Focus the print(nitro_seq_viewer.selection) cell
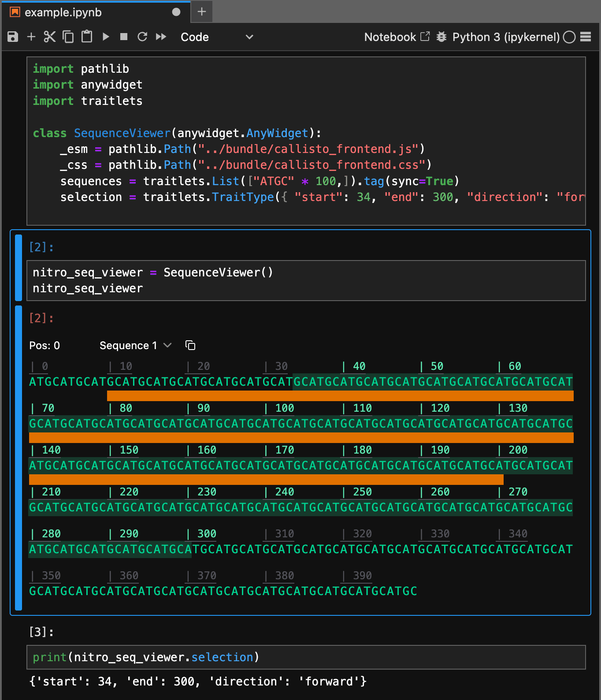The width and height of the screenshot is (601, 700). pyautogui.click(x=306, y=657)
